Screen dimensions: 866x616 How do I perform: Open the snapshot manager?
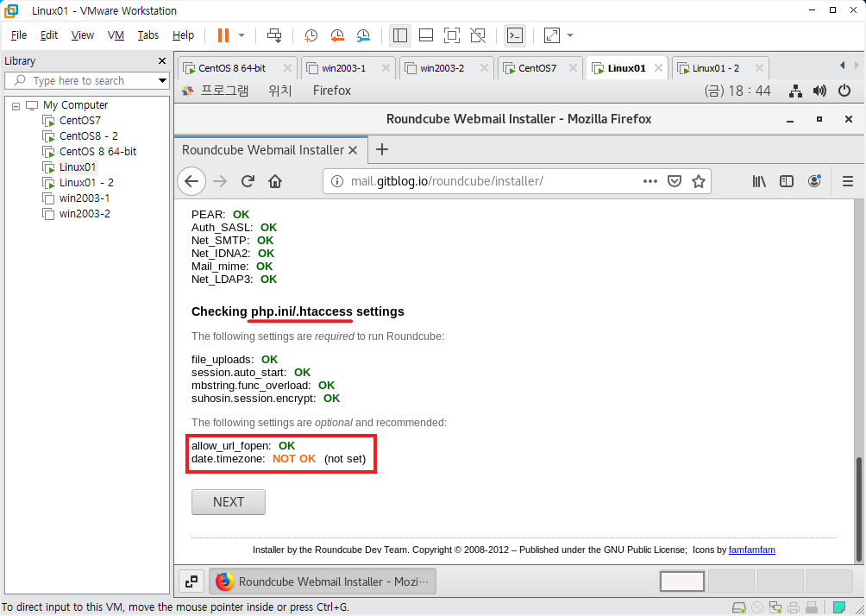click(363, 35)
